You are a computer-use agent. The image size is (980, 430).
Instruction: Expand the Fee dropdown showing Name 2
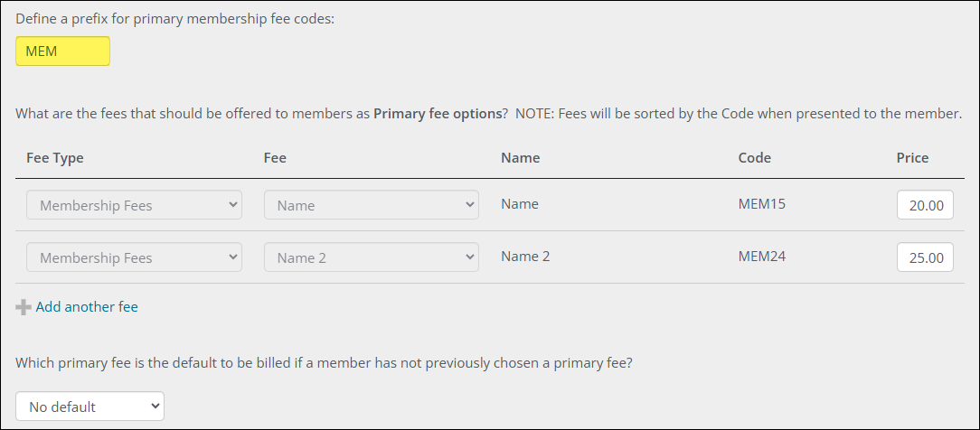click(x=371, y=257)
